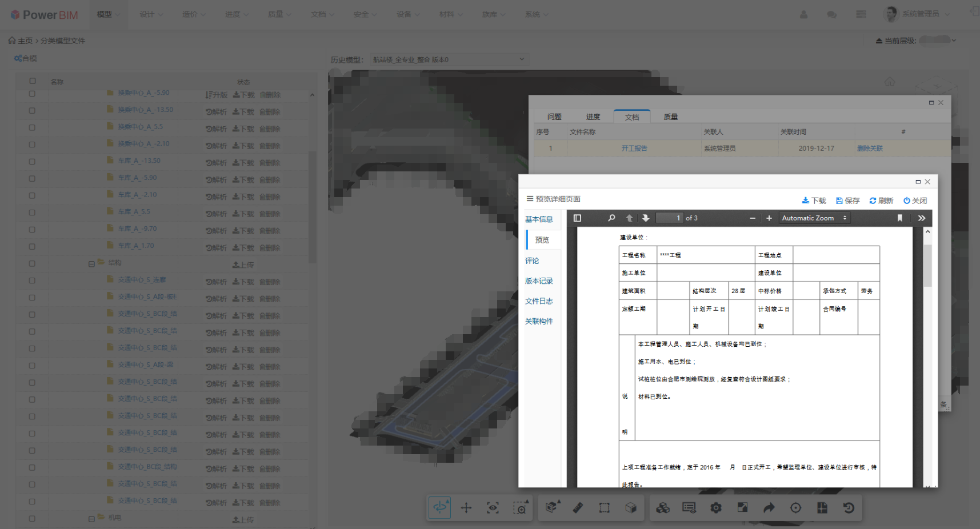Image resolution: width=980 pixels, height=529 pixels.
Task: Select the ruler measure tool in viewer toolbar
Action: tap(578, 508)
